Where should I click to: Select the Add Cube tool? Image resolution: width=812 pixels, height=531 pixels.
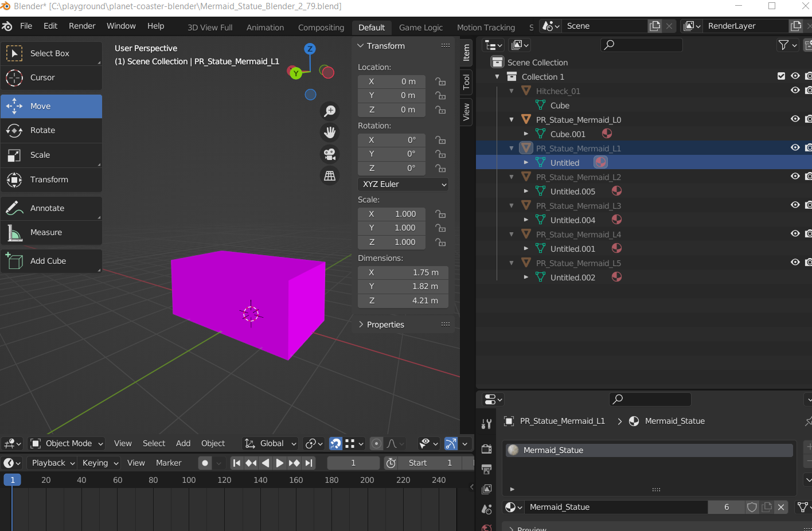click(x=51, y=261)
